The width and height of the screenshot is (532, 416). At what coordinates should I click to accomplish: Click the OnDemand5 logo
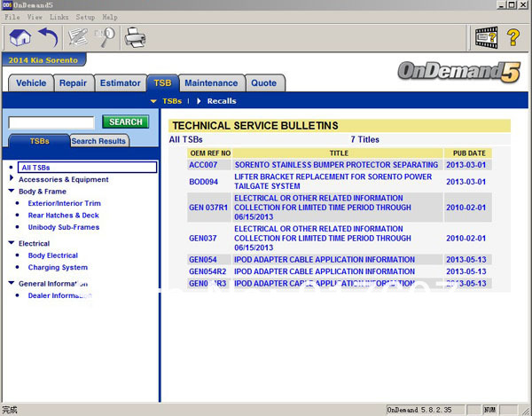point(459,72)
